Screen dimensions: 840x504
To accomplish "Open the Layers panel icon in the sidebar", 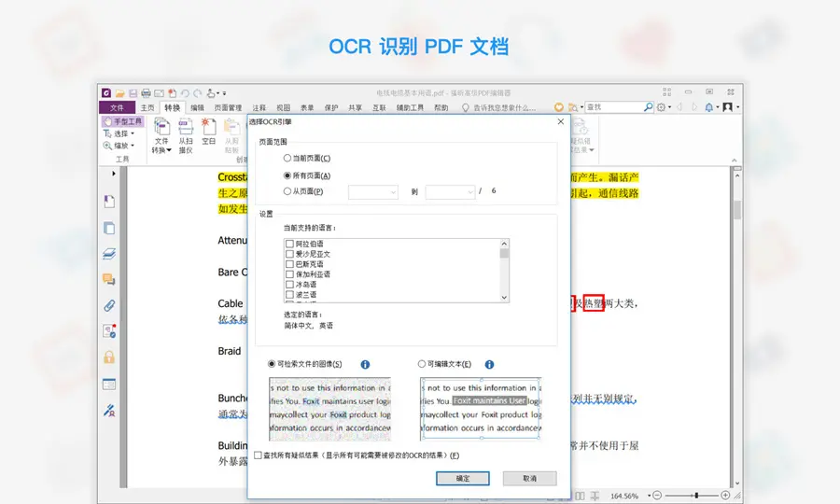I will [x=109, y=253].
